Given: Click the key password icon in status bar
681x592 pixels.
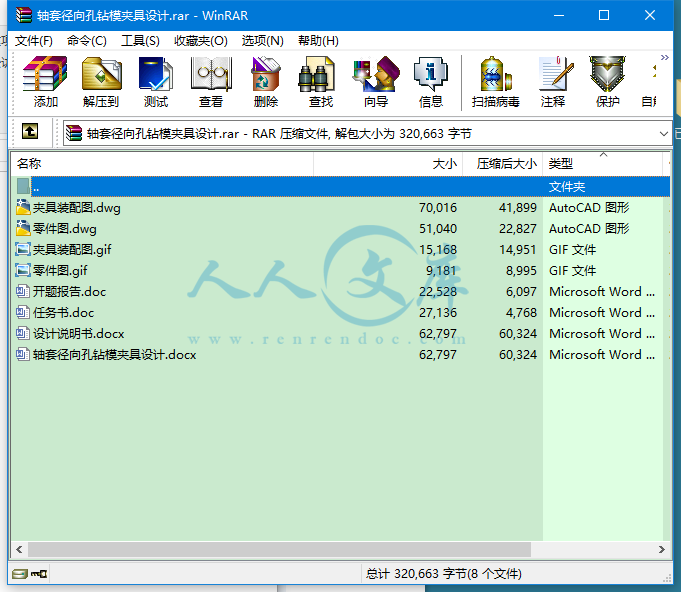Looking at the screenshot, I should (x=39, y=574).
